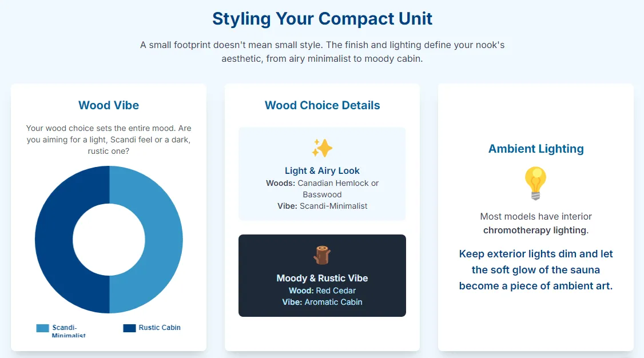Click the Wood Choice Details heading
The height and width of the screenshot is (358, 644).
tap(322, 105)
